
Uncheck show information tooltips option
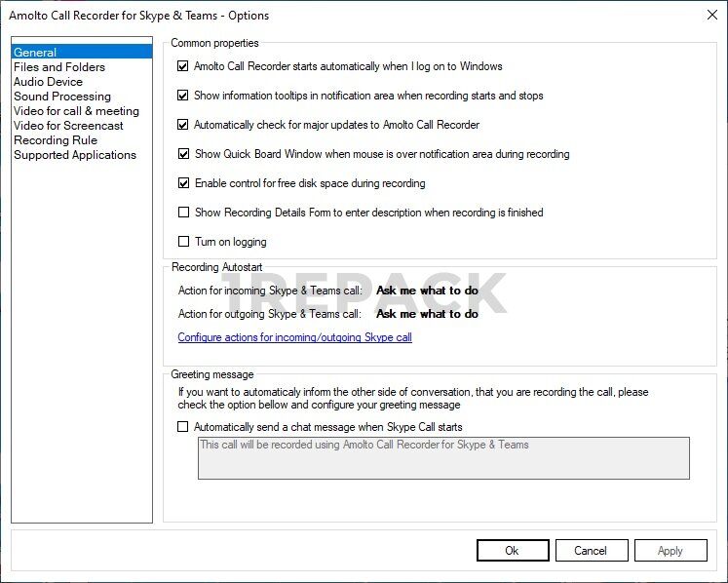click(183, 96)
